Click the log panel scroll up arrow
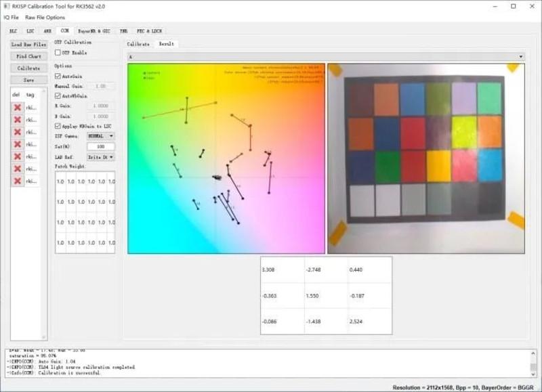The image size is (542, 392). [x=533, y=353]
